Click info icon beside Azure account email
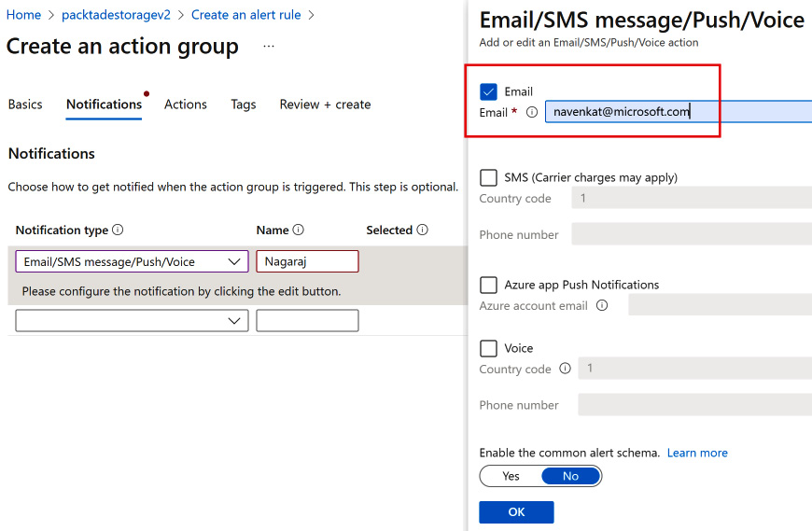The image size is (812, 531). (602, 306)
